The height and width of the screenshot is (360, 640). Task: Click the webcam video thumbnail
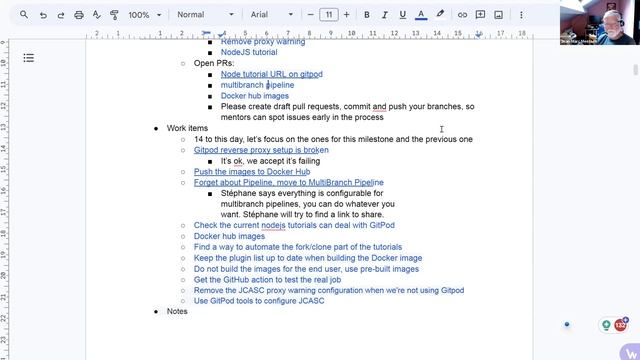[x=600, y=22]
